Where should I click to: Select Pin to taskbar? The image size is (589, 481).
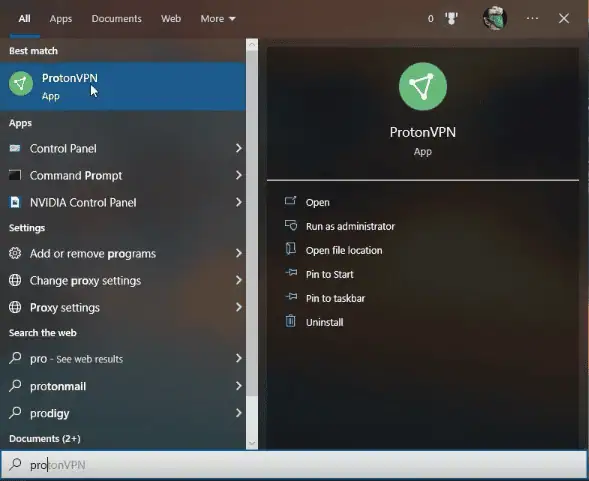[335, 298]
